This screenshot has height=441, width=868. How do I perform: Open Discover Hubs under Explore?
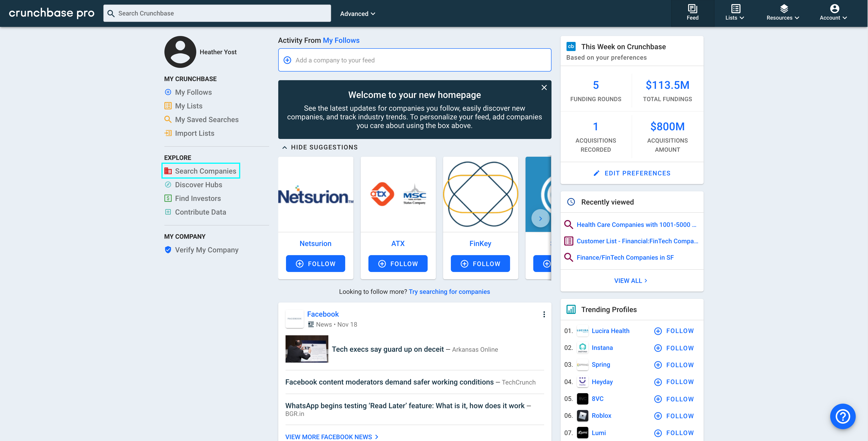click(198, 185)
